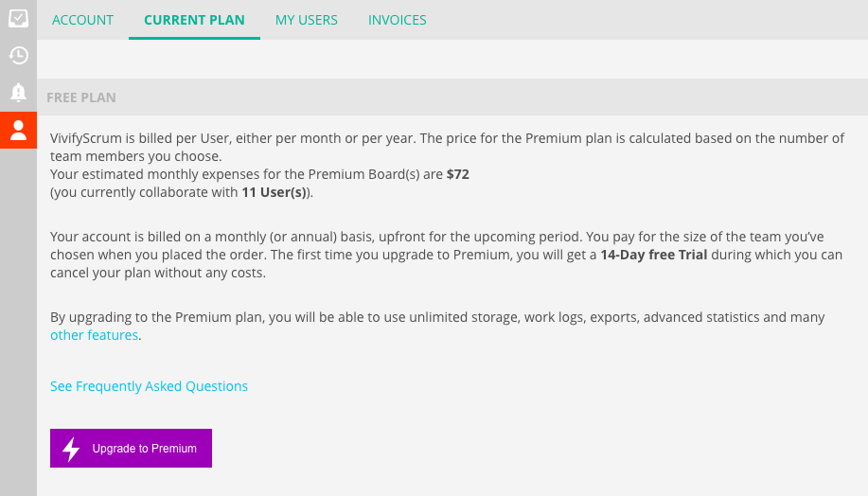Open the notifications bell icon
Viewport: 868px width, 496px height.
[x=18, y=92]
